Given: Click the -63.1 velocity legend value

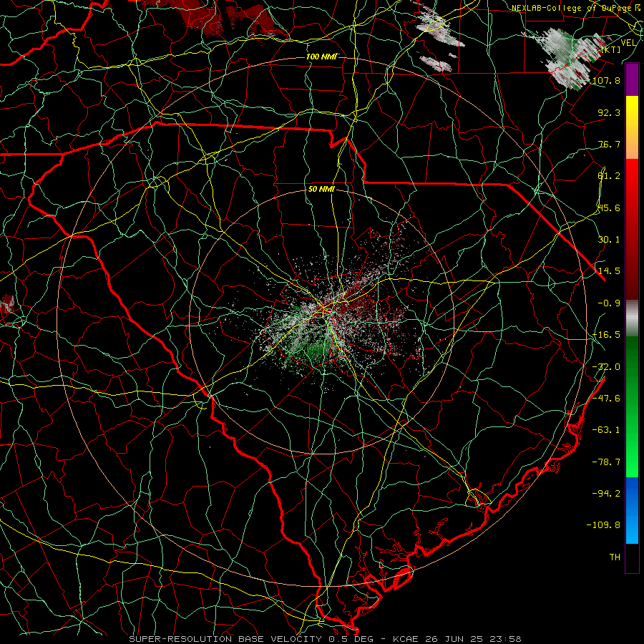Looking at the screenshot, I should [606, 430].
